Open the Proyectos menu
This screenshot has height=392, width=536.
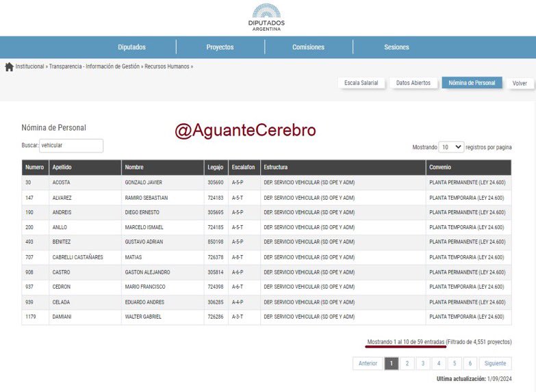coord(220,47)
